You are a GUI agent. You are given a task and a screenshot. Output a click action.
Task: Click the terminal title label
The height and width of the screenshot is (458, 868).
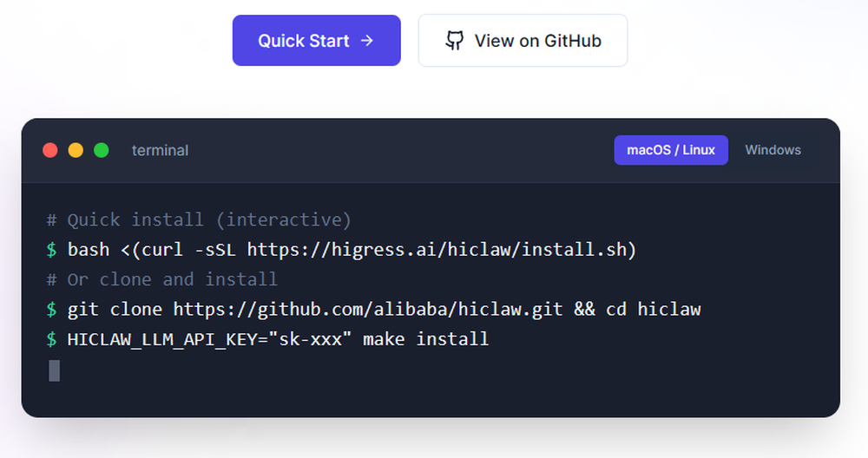(x=160, y=150)
